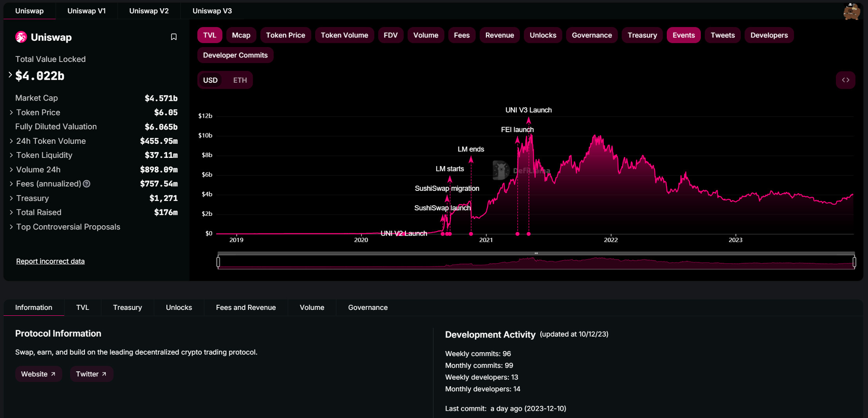Switch to Uniswap V2 tab
This screenshot has height=418, width=868.
coord(149,11)
